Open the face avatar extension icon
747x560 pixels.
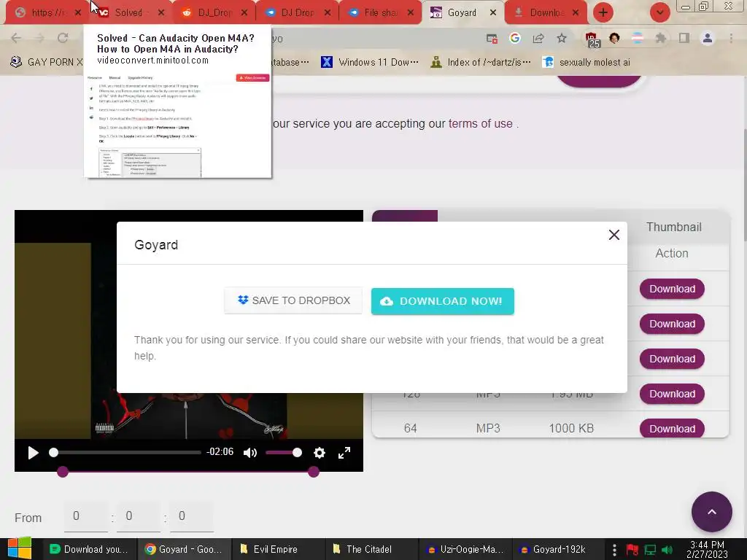(614, 38)
